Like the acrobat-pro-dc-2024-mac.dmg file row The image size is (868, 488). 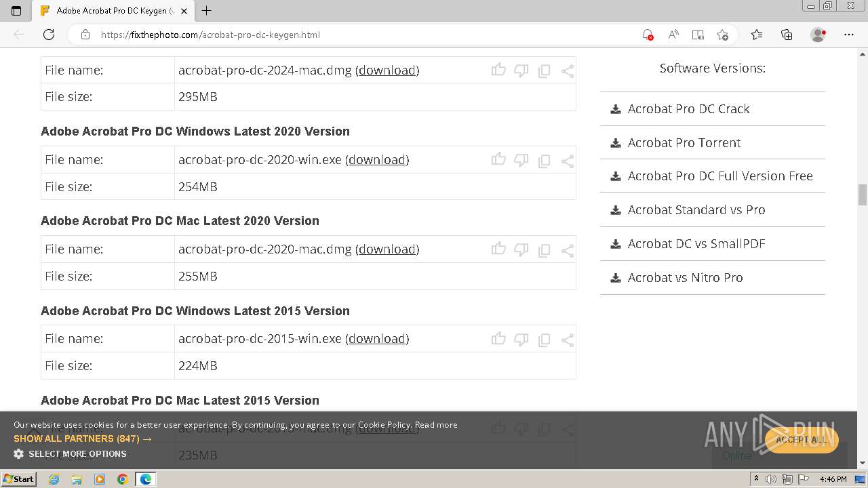[x=498, y=69]
